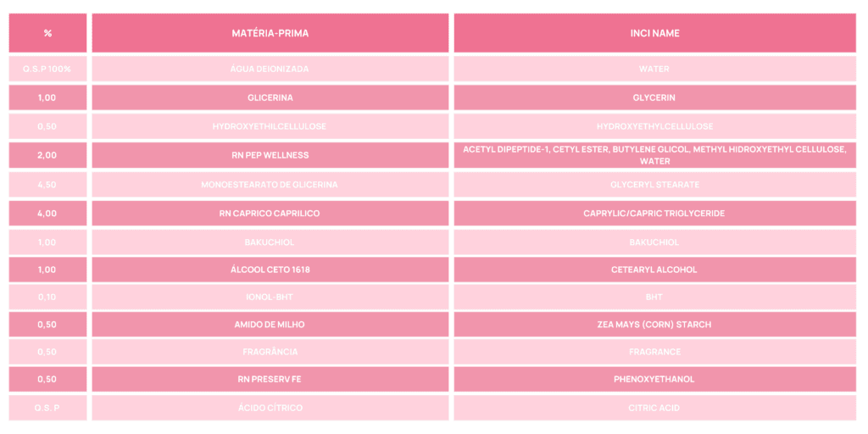Click the % column header cell
The height and width of the screenshot is (434, 868).
[x=47, y=33]
